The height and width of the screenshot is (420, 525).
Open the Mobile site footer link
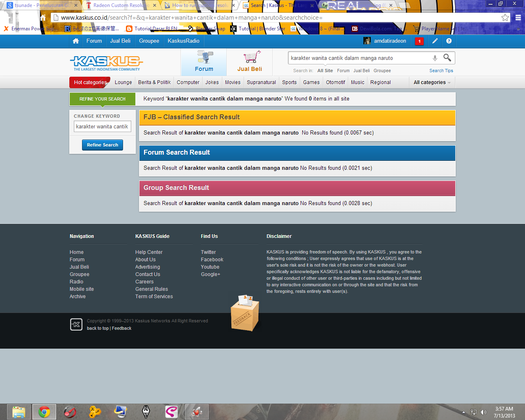(82, 289)
